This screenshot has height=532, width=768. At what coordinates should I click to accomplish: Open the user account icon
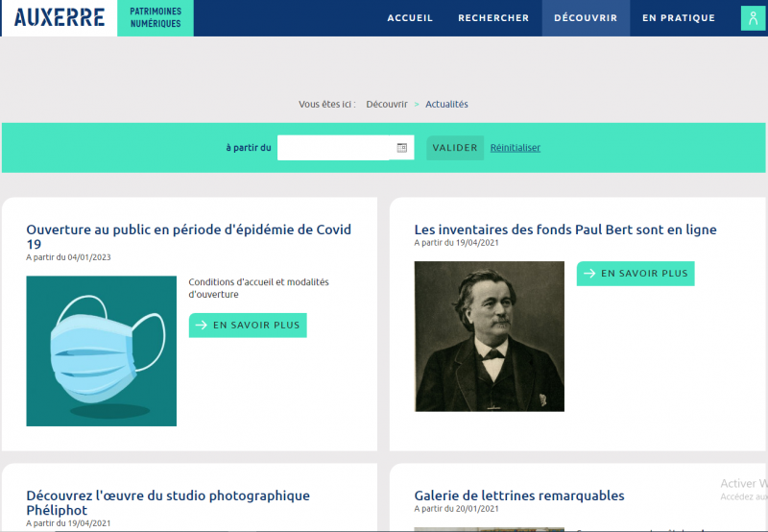(x=754, y=18)
